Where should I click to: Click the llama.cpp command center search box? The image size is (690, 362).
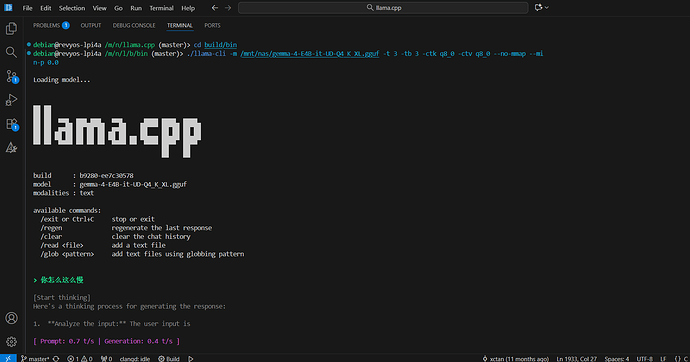[383, 7]
